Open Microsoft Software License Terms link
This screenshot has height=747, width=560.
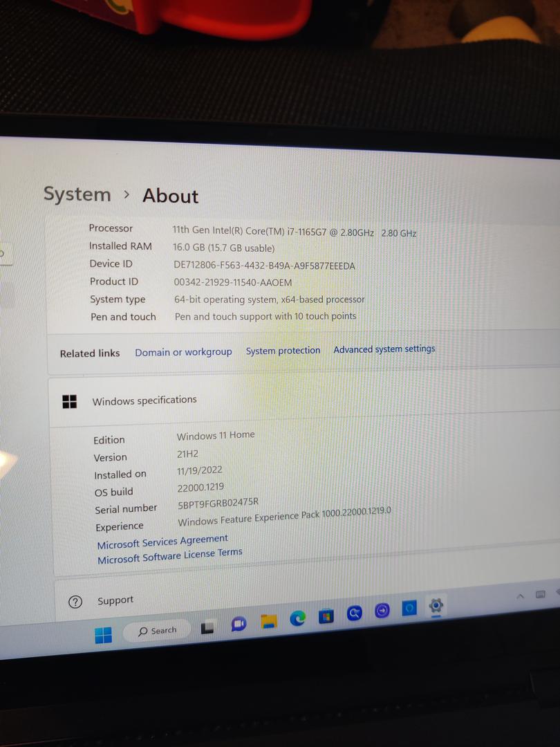[170, 556]
